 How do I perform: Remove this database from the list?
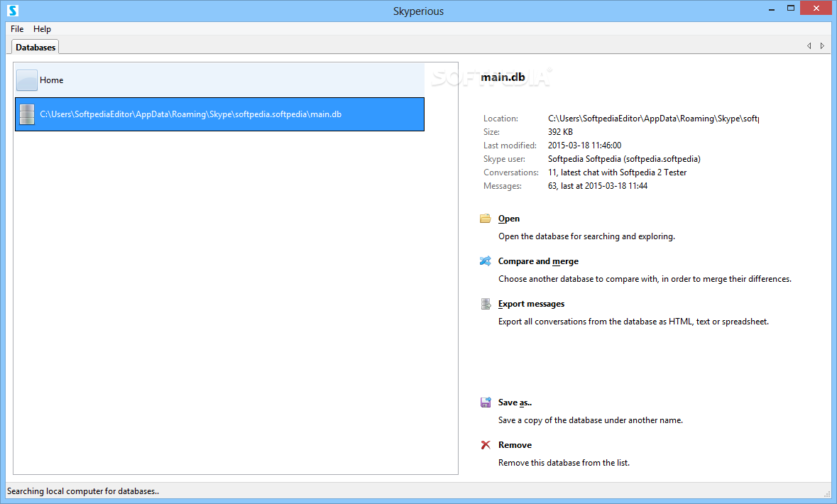coord(515,445)
